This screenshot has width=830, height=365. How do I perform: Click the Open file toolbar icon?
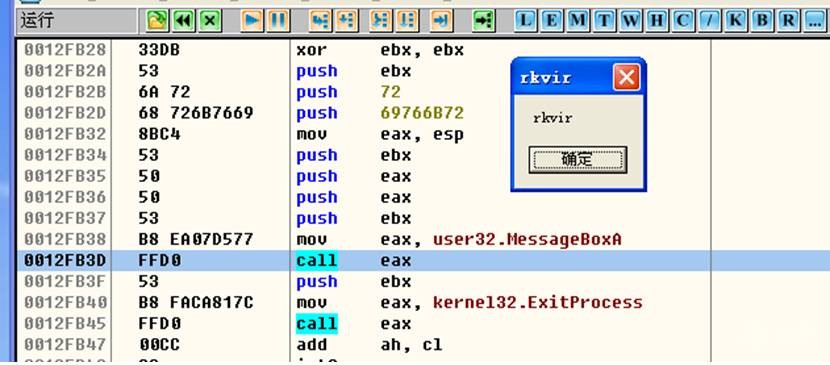tap(157, 21)
